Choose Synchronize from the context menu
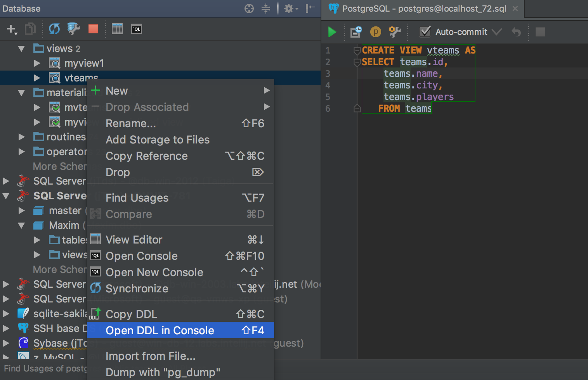The height and width of the screenshot is (380, 588). click(x=180, y=288)
